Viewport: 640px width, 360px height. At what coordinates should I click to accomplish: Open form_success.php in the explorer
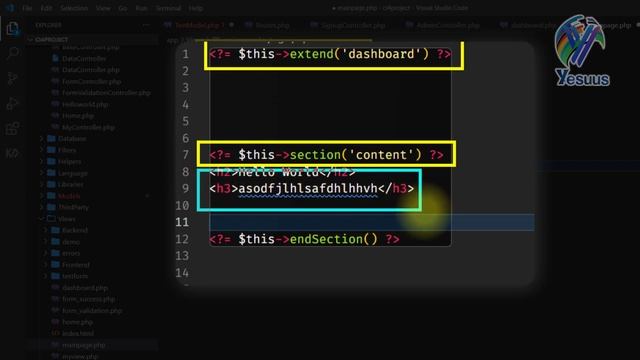click(88, 299)
